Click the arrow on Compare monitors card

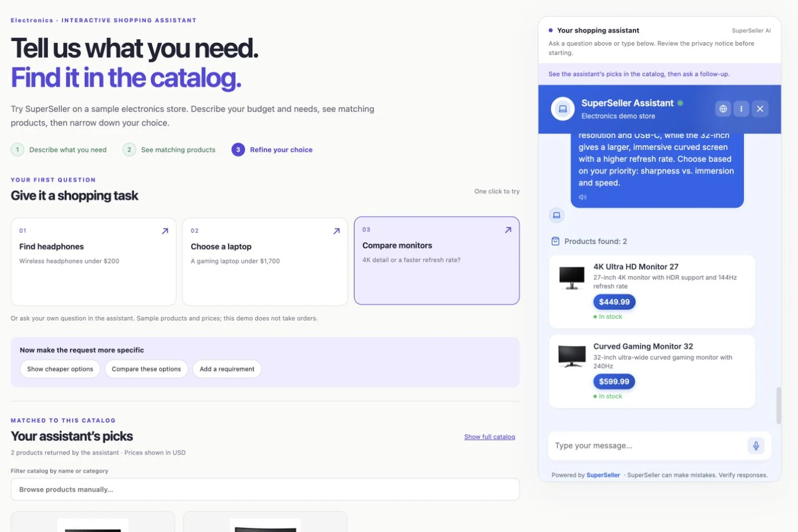point(508,230)
